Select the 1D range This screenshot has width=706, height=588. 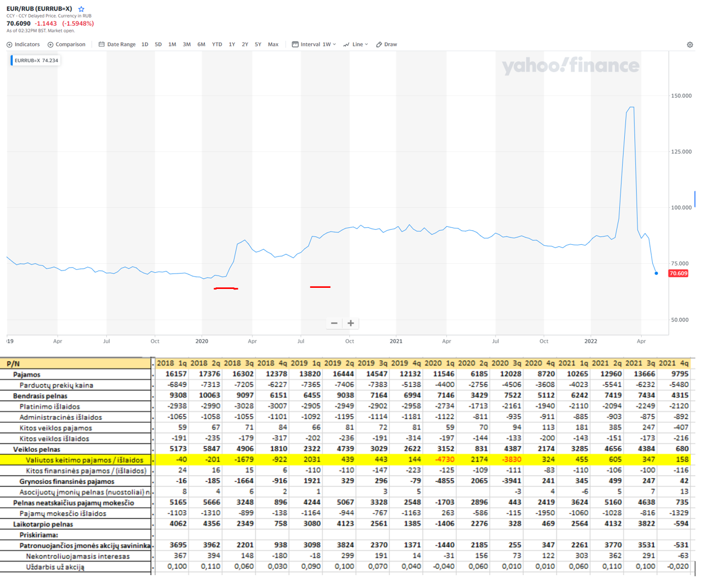145,44
